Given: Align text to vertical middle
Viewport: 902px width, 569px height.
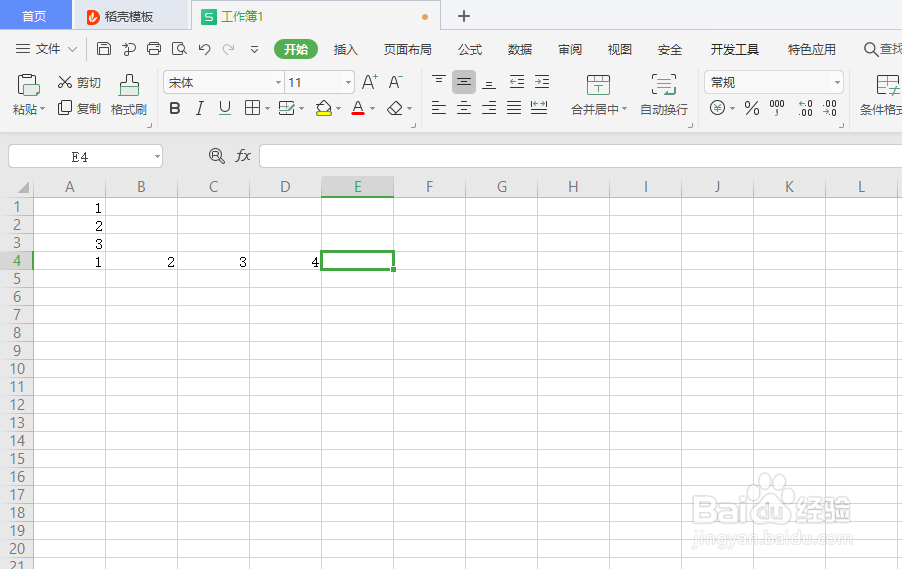Looking at the screenshot, I should click(x=464, y=82).
